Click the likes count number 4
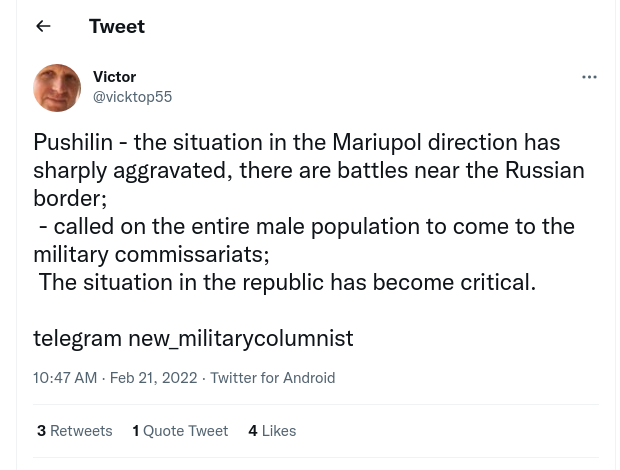The width and height of the screenshot is (620, 470). click(253, 431)
